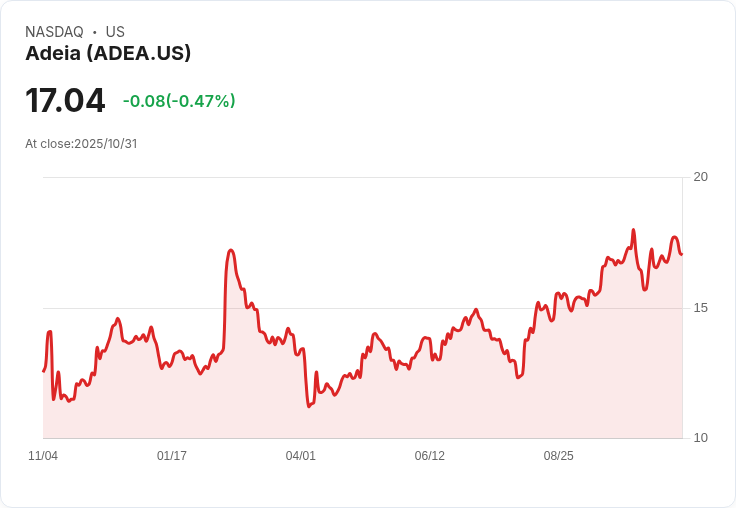Viewport: 736px width, 508px height.
Task: Click the US market label
Action: click(115, 32)
